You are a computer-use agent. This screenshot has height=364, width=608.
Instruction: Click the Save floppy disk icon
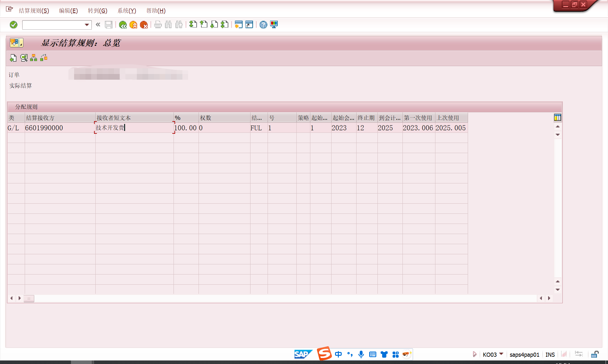pos(109,25)
